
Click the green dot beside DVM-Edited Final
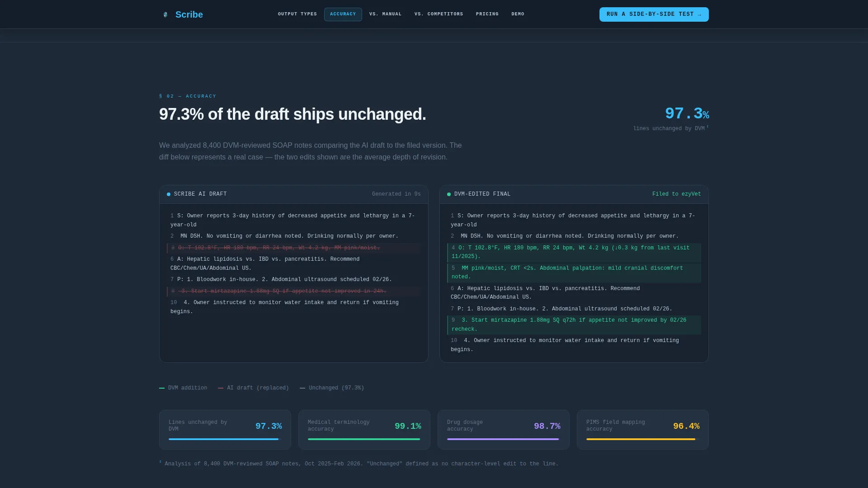click(449, 194)
